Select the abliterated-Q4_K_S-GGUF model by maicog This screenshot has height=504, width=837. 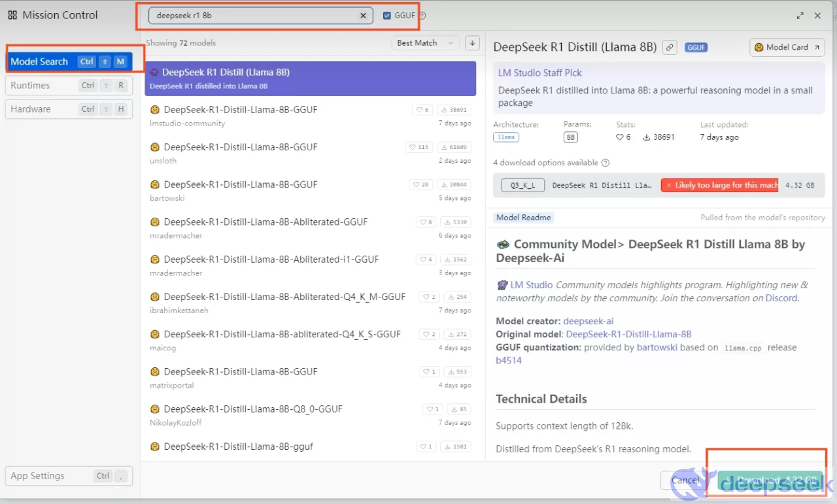tap(311, 340)
